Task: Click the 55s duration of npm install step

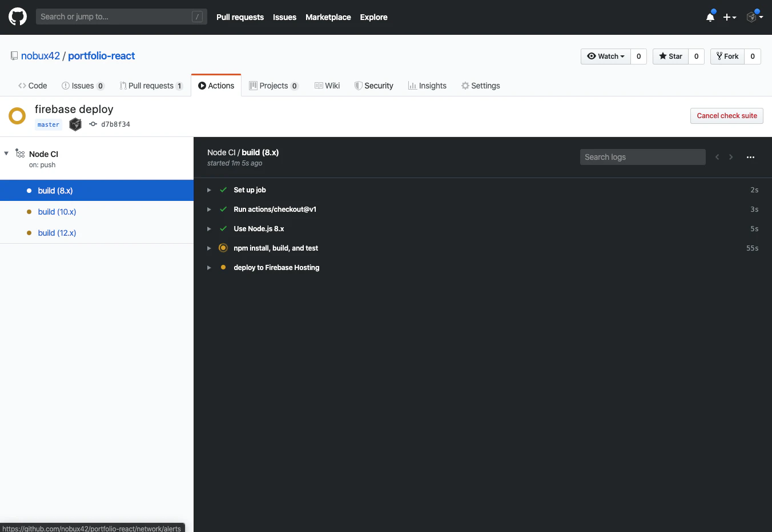Action: [753, 248]
